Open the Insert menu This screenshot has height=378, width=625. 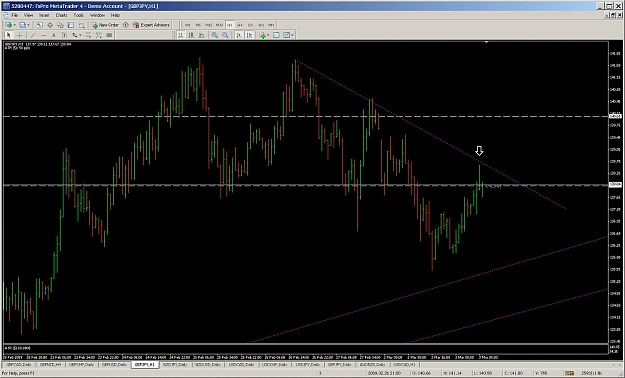(44, 15)
